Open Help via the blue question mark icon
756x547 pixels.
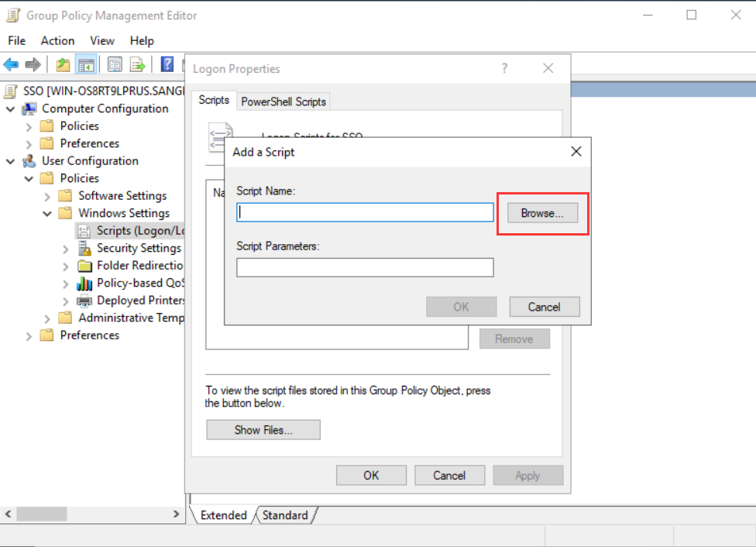[x=167, y=64]
